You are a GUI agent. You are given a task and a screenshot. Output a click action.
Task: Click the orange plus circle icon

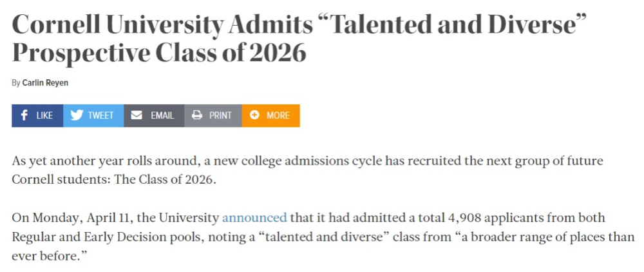254,115
